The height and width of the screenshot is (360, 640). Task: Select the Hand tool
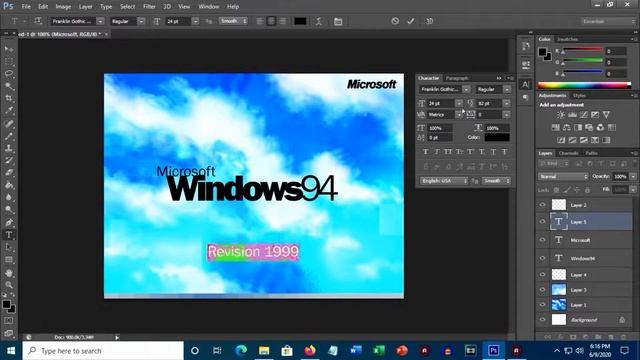tap(9, 273)
